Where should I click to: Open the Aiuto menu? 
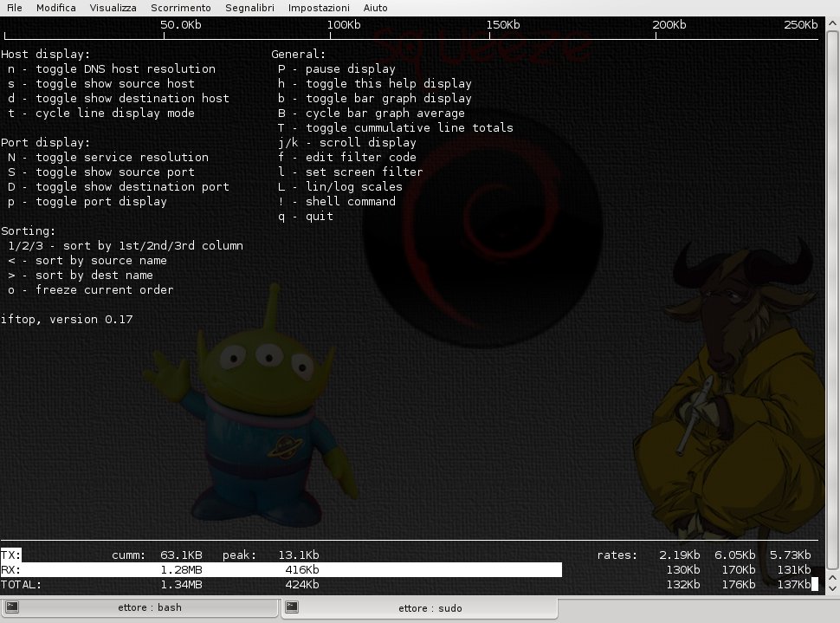coord(375,8)
